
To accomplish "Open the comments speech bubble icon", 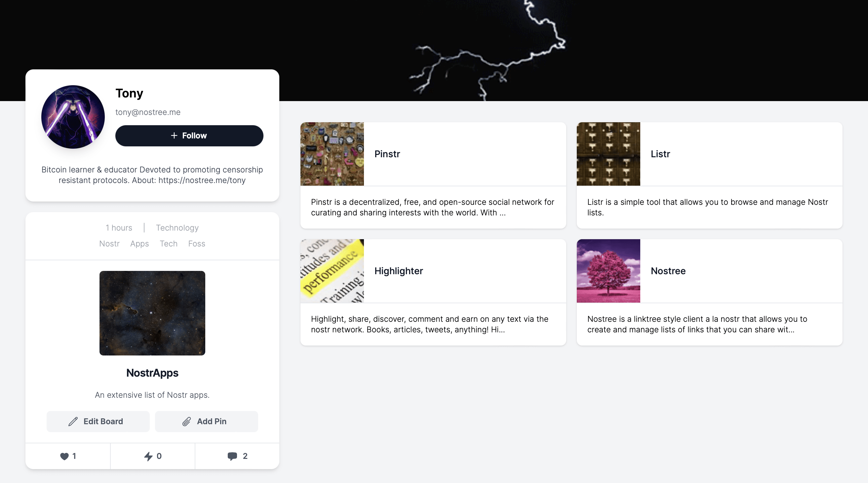I will 232,456.
